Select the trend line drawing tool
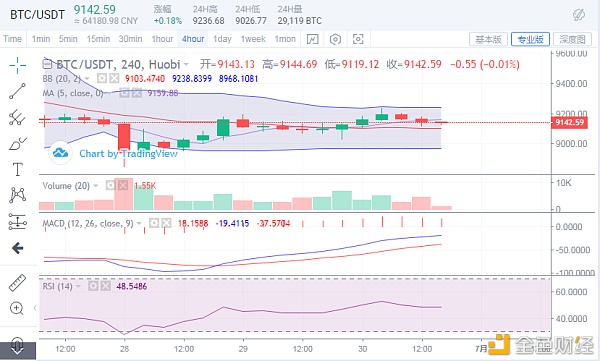 (18, 91)
